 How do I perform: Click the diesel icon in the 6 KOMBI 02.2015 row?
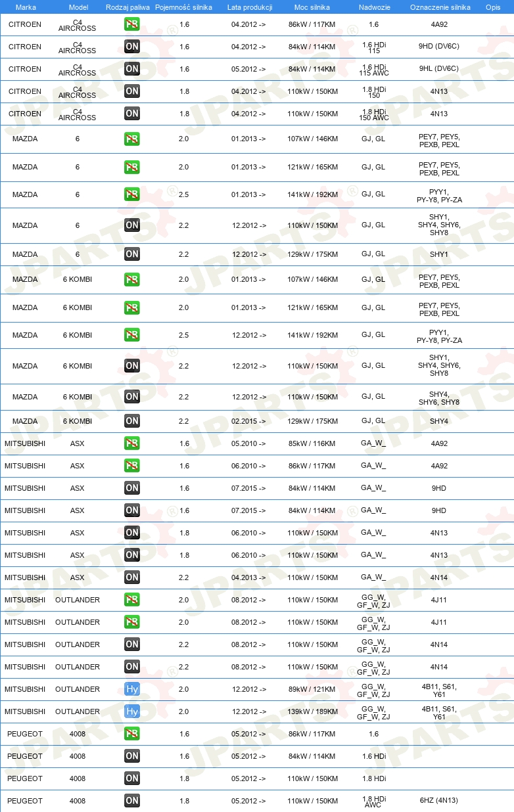(x=132, y=421)
